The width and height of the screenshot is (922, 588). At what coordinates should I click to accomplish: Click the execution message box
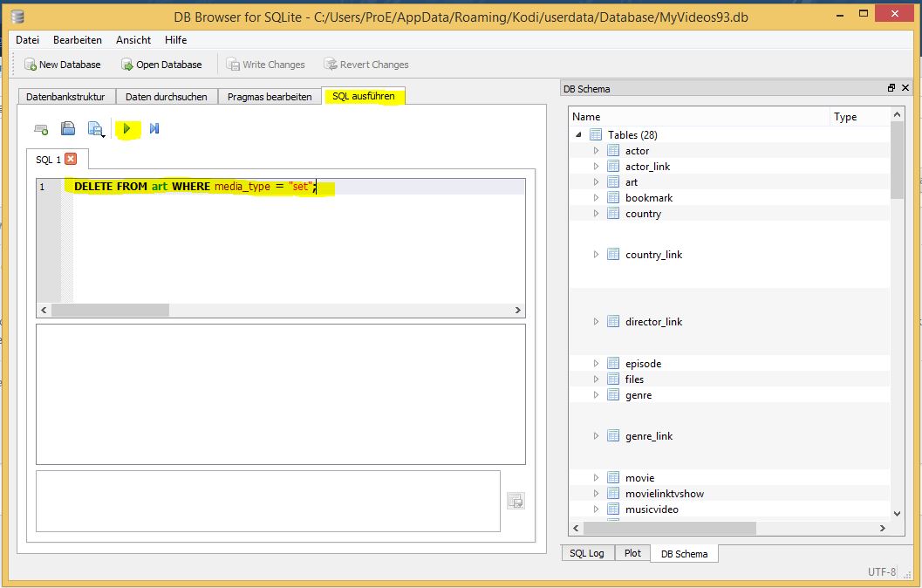point(268,501)
